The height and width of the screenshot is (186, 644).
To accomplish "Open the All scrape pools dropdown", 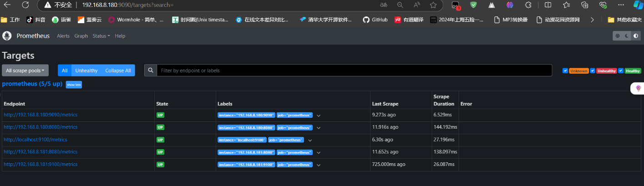I will pyautogui.click(x=25, y=70).
